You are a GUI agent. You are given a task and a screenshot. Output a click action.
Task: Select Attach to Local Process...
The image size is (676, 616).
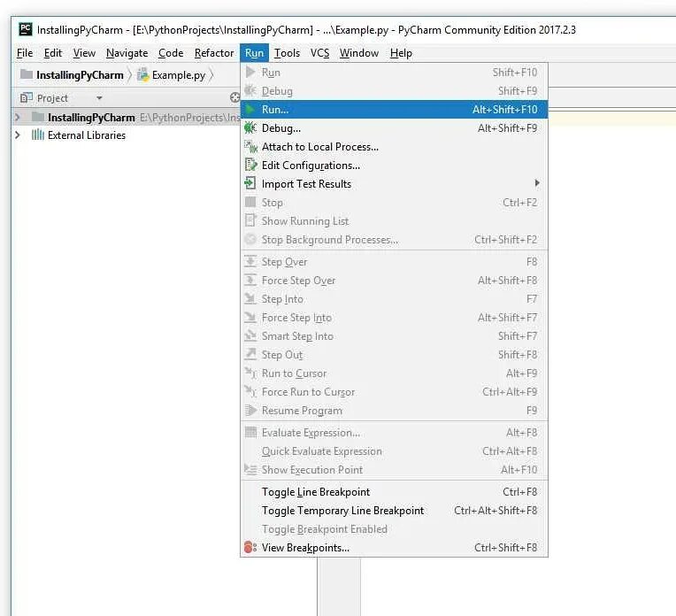pyautogui.click(x=394, y=147)
